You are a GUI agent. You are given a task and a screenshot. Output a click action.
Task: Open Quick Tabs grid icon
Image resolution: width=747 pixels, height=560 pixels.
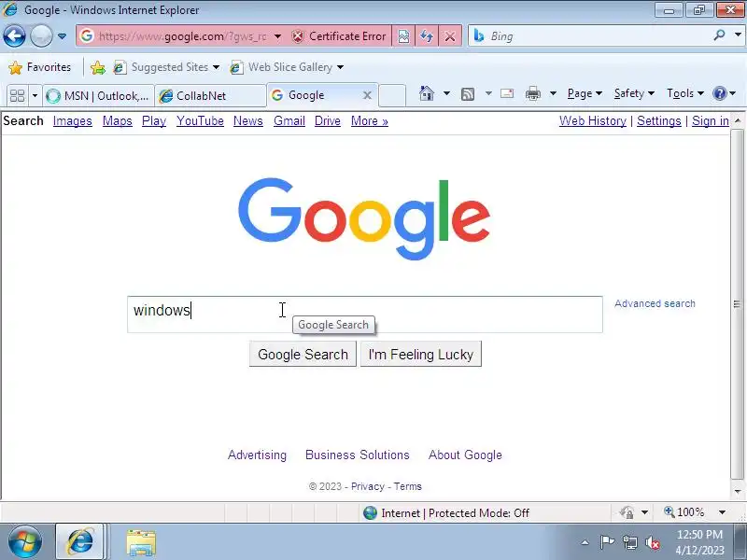(17, 96)
